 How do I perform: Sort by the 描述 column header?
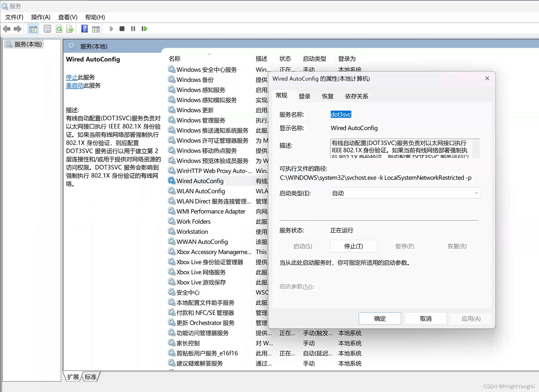click(261, 59)
